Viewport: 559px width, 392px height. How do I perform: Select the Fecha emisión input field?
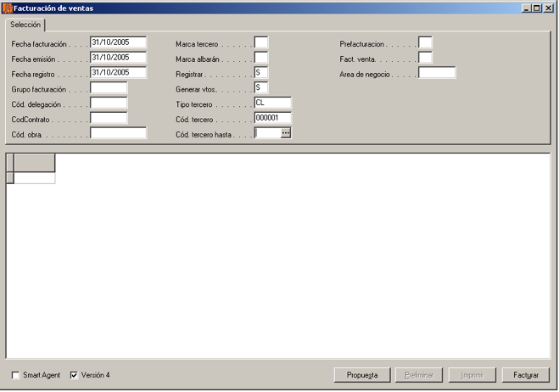tap(118, 58)
